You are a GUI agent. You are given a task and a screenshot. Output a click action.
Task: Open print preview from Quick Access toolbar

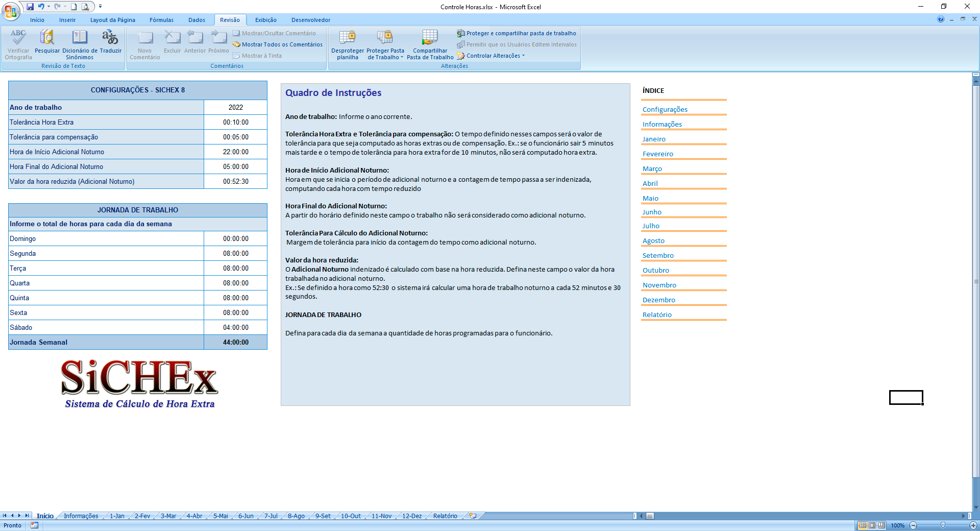[85, 7]
